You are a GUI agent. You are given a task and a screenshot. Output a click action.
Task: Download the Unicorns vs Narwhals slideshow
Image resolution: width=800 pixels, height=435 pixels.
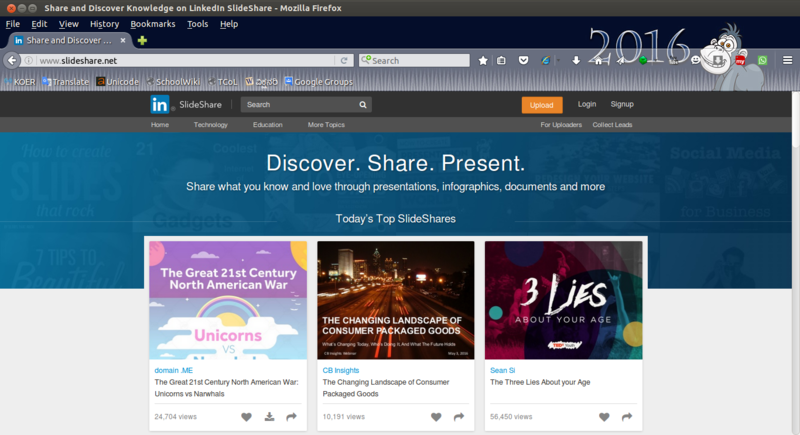(269, 417)
